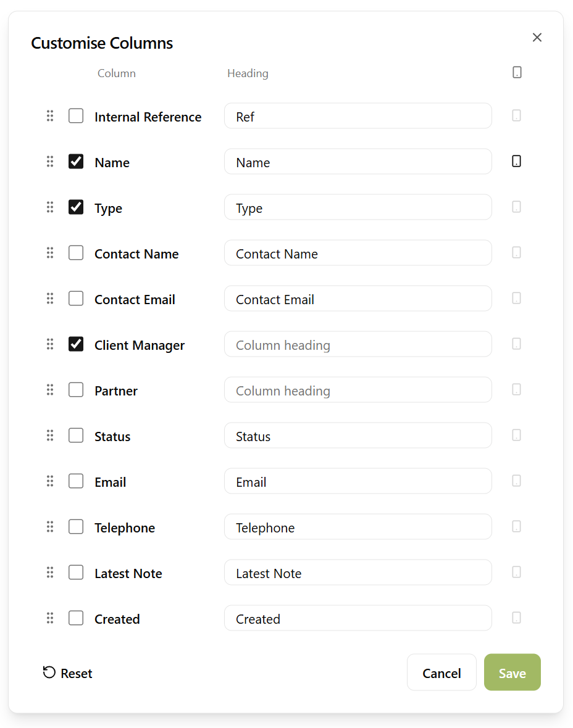Toggle mobile icon for Telephone row
Image resolution: width=573 pixels, height=728 pixels.
coord(516,526)
